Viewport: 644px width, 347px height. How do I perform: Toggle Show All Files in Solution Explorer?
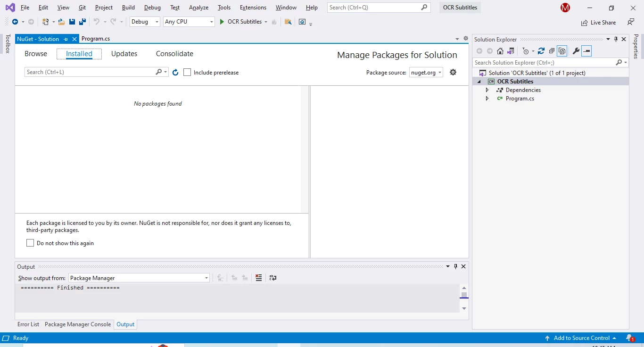pyautogui.click(x=562, y=51)
